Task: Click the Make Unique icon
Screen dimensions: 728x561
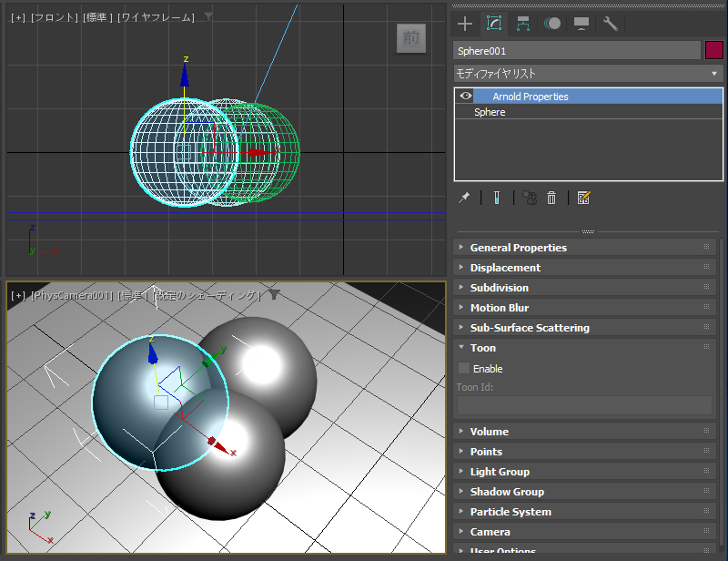Action: (x=530, y=198)
